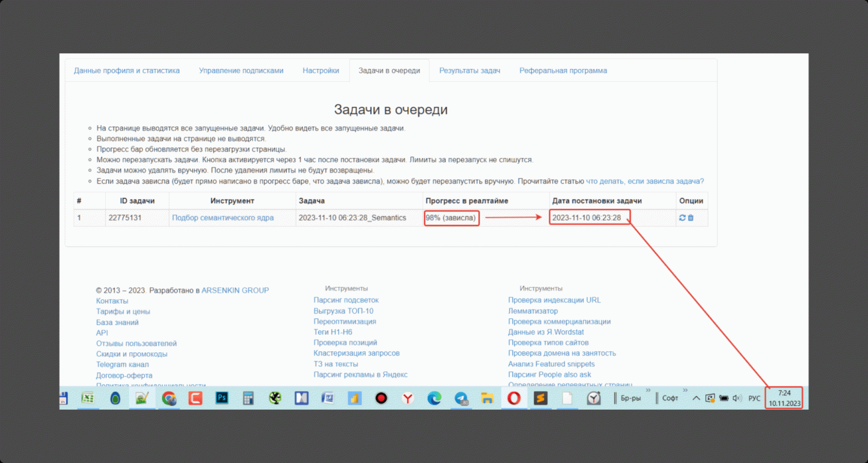Launch Google Chrome from taskbar
Image resolution: width=868 pixels, height=463 pixels.
click(169, 398)
